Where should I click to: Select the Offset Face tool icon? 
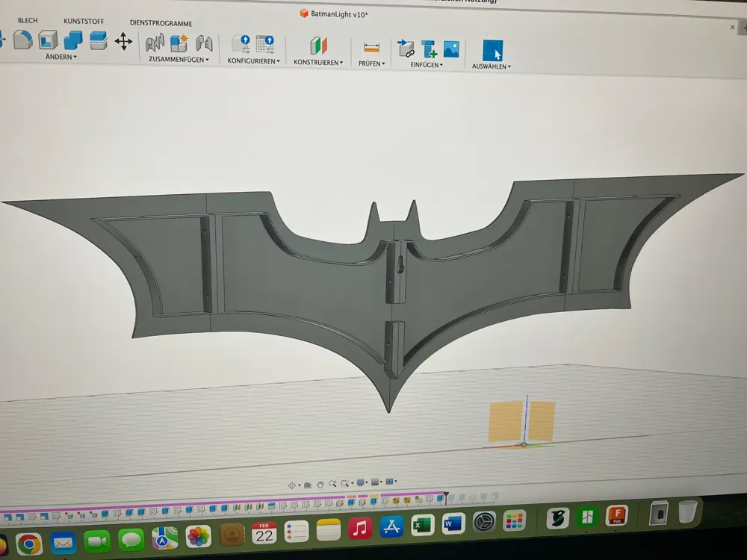(98, 40)
